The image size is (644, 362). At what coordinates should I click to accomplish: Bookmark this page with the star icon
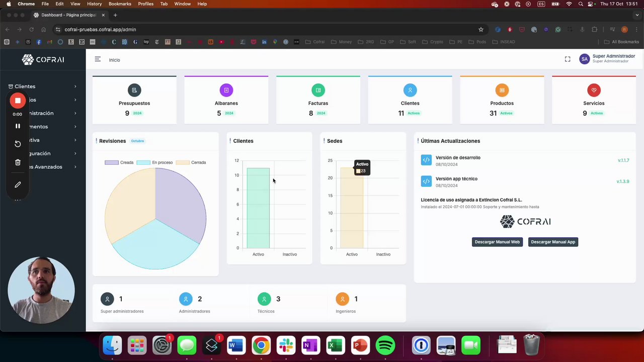(480, 29)
